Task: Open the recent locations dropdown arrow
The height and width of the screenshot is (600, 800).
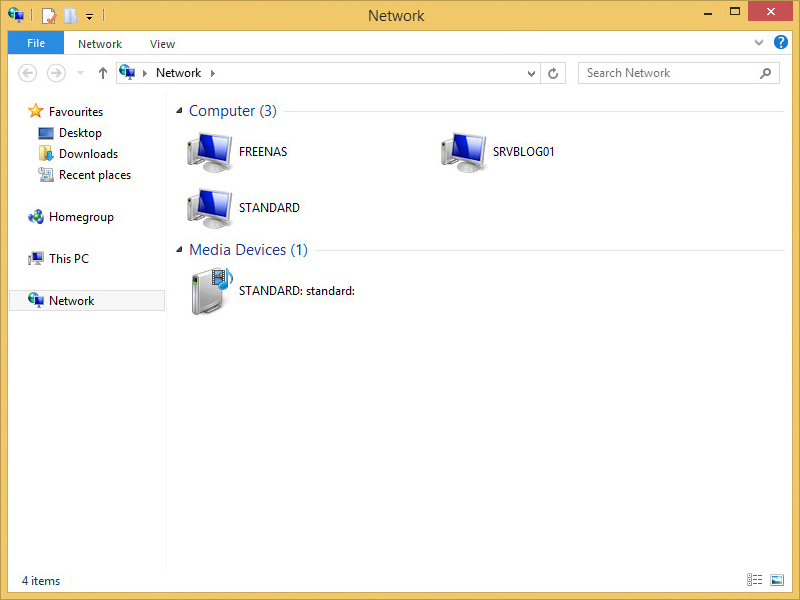Action: (80, 73)
